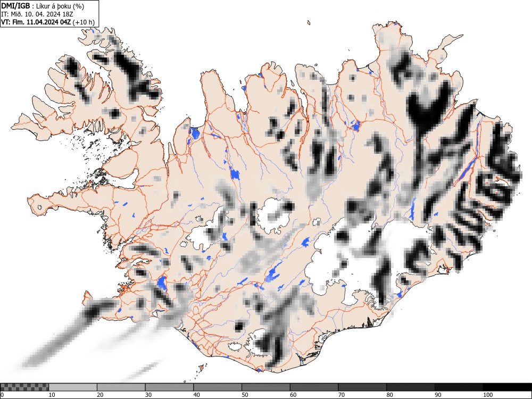Image resolution: width=532 pixels, height=399 pixels.
Task: Click the 90-100 percent black legend swatch
Action: click(x=459, y=387)
